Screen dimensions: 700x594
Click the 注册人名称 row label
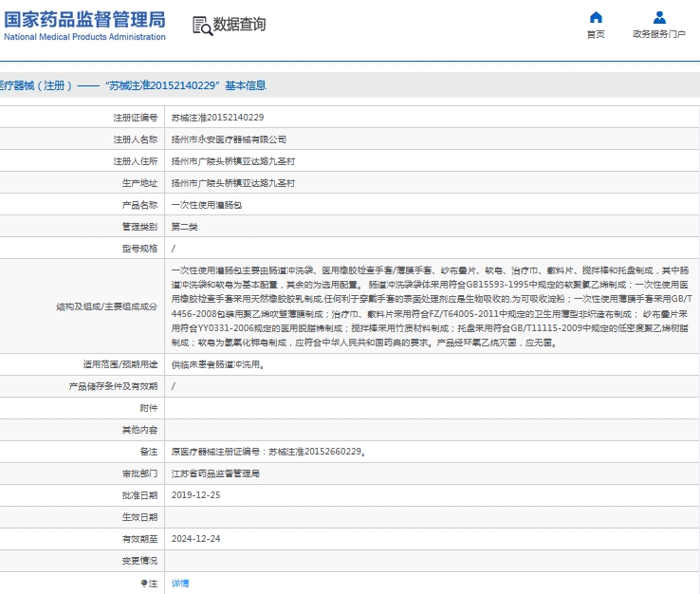click(136, 139)
